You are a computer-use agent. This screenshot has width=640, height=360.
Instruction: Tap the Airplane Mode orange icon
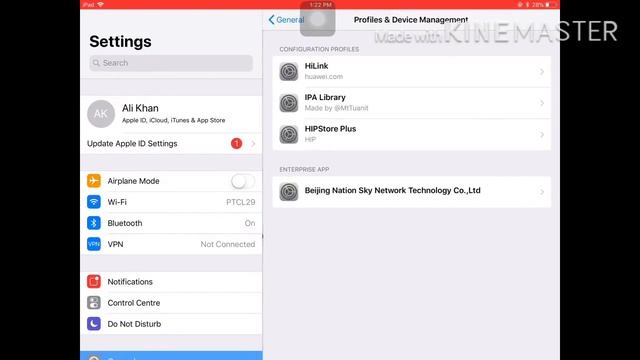tap(94, 180)
